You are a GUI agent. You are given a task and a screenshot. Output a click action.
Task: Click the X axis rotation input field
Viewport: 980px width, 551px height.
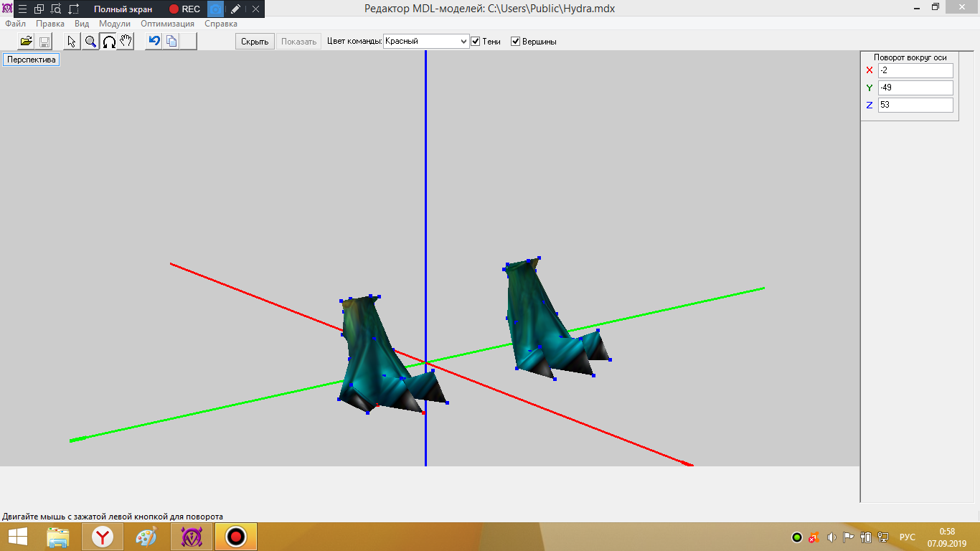[915, 70]
